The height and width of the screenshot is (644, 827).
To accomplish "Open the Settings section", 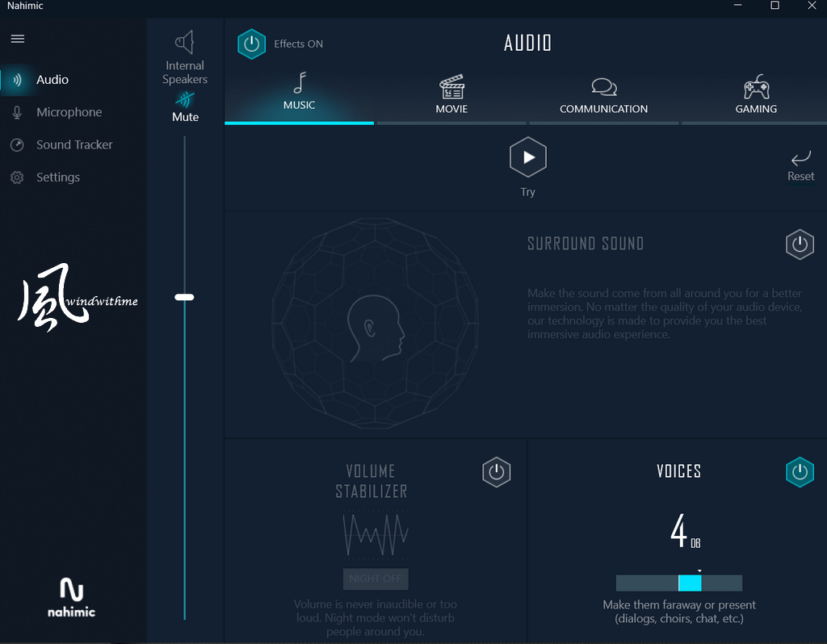I will click(73, 178).
